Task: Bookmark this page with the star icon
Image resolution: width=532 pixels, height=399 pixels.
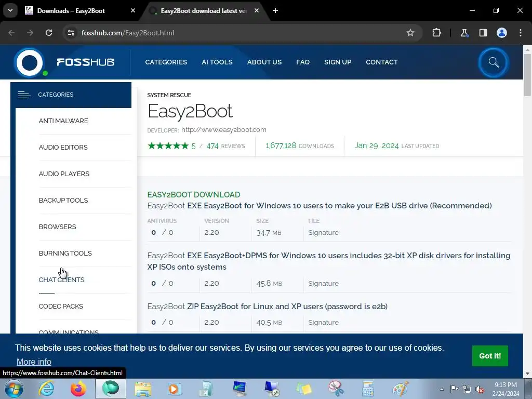Action: (x=410, y=33)
